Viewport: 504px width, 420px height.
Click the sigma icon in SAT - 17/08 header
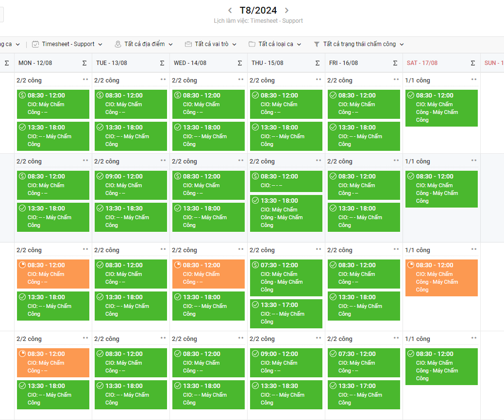(x=473, y=63)
